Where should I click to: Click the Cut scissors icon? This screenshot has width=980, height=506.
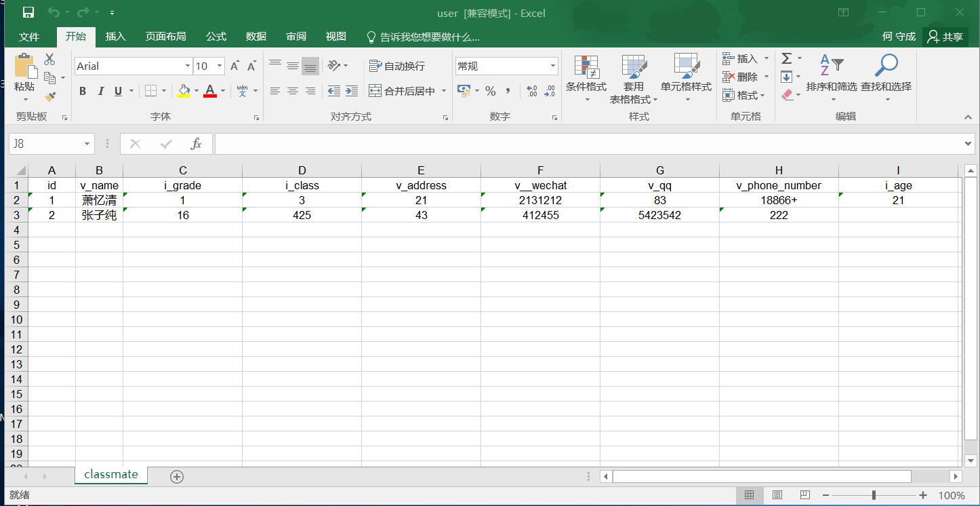click(49, 60)
